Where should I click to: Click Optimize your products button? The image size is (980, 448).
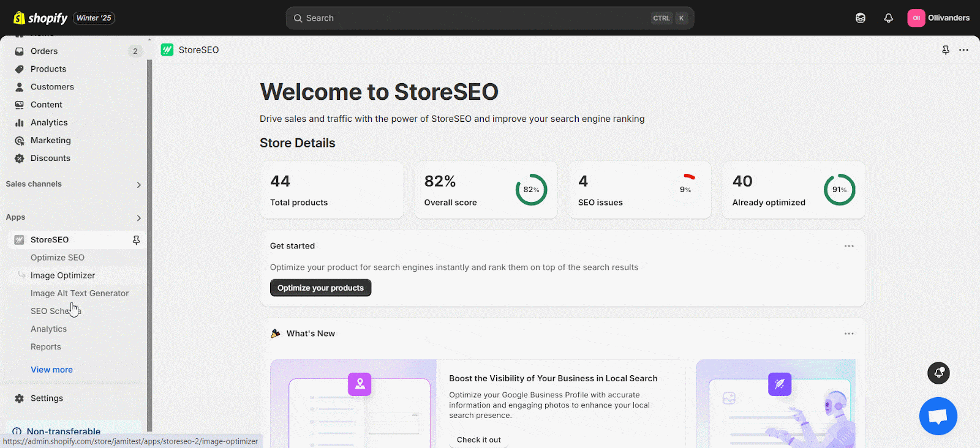coord(320,288)
